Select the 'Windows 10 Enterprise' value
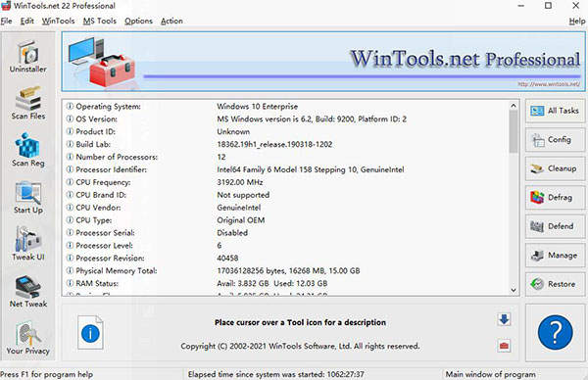The image size is (588, 380). click(x=257, y=107)
